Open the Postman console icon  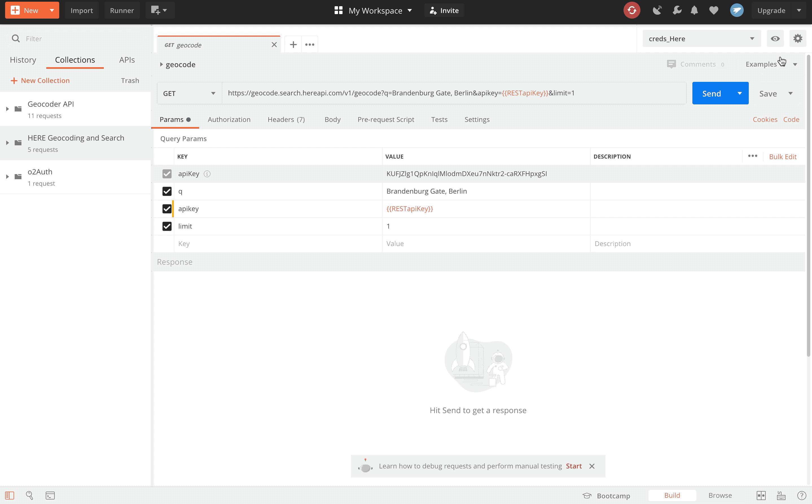click(x=50, y=495)
